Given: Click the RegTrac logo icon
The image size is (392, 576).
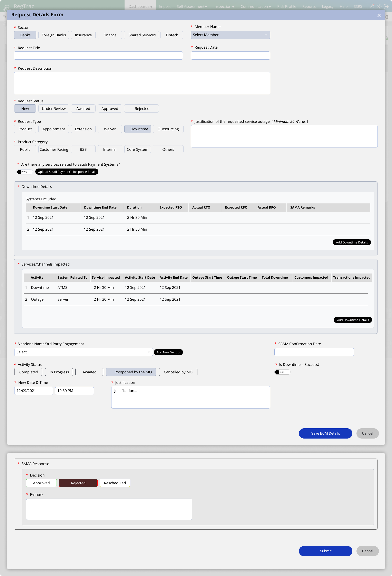Looking at the screenshot, I should coord(7,7).
